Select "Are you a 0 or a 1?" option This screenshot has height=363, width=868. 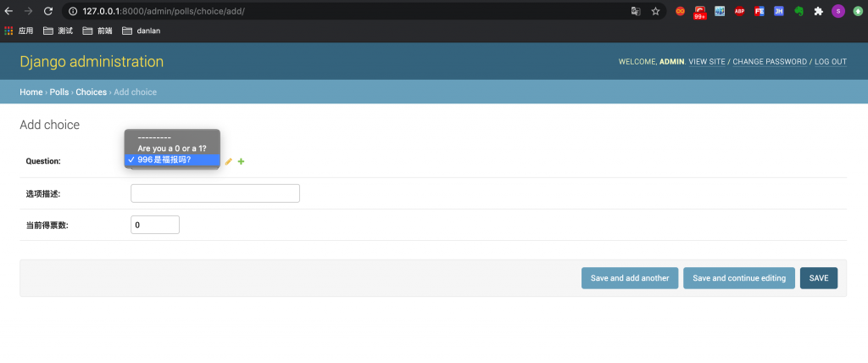pyautogui.click(x=172, y=148)
